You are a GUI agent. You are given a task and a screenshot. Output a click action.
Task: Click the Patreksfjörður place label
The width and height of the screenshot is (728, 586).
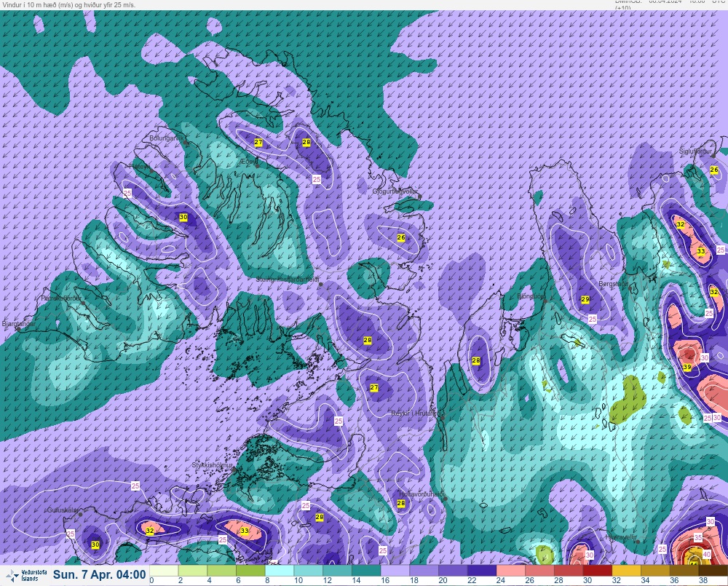point(61,298)
